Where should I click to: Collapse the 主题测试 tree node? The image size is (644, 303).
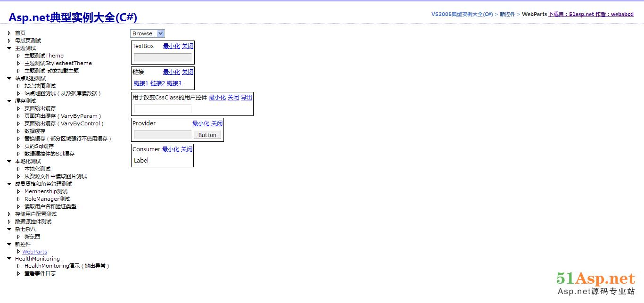tap(9, 48)
